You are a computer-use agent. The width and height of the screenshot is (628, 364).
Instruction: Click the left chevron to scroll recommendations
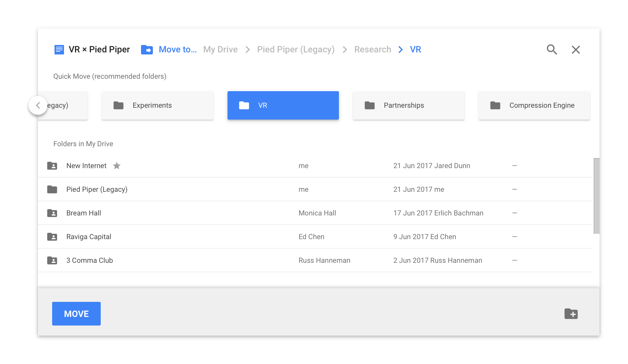pos(38,105)
